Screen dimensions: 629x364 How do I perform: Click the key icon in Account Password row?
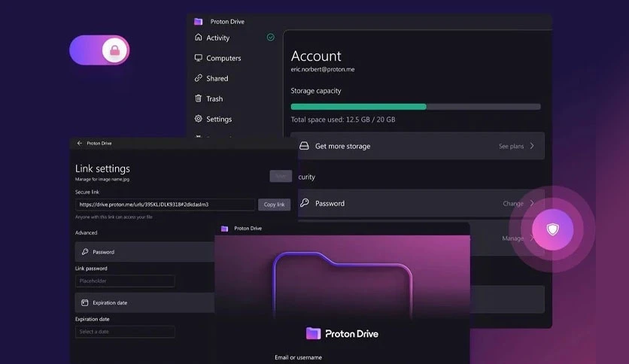pyautogui.click(x=305, y=203)
